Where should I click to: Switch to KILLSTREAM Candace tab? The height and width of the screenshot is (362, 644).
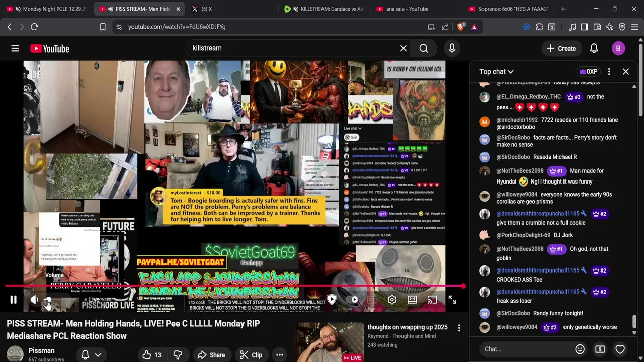pos(325,9)
